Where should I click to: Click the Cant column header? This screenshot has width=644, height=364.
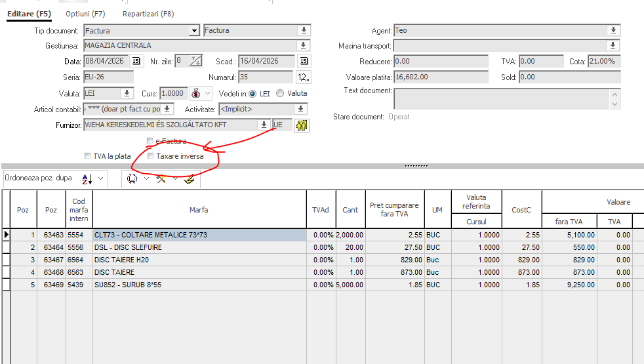point(350,209)
